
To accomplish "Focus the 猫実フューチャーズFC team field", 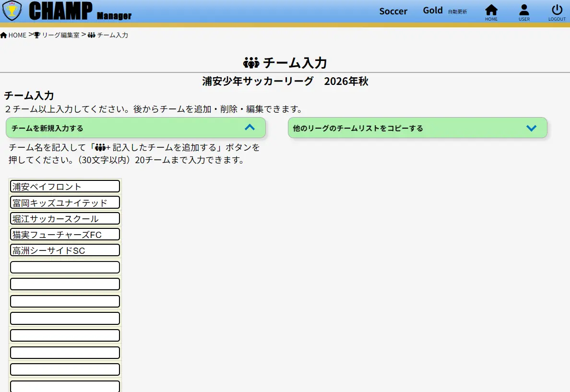I will 65,235.
